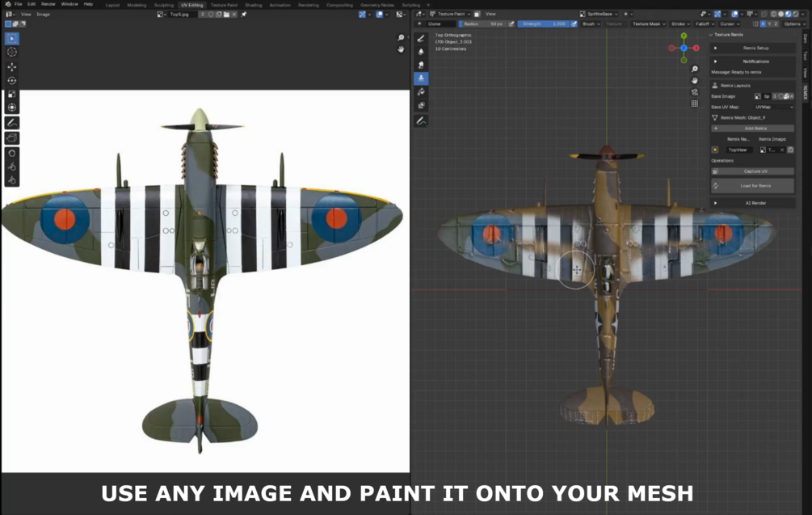Open the Options popover in viewport header

[793, 23]
